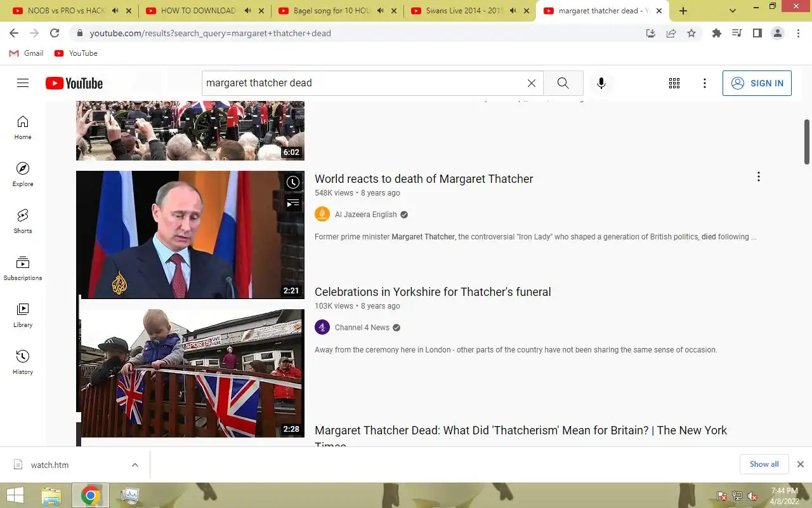This screenshot has height=508, width=812.
Task: Select the margaret thatcher dead tab
Action: point(603,11)
